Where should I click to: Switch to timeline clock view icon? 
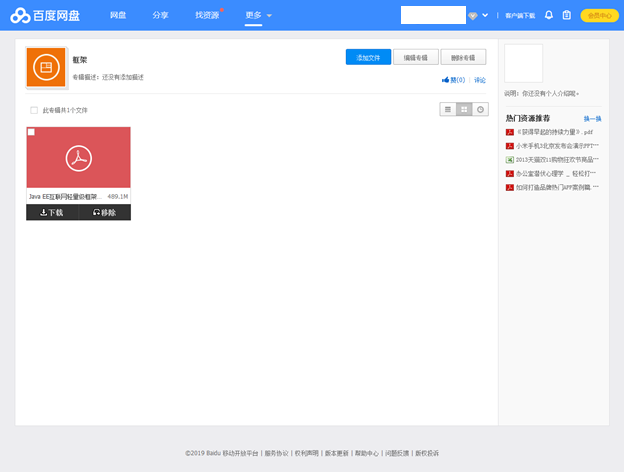pyautogui.click(x=480, y=109)
